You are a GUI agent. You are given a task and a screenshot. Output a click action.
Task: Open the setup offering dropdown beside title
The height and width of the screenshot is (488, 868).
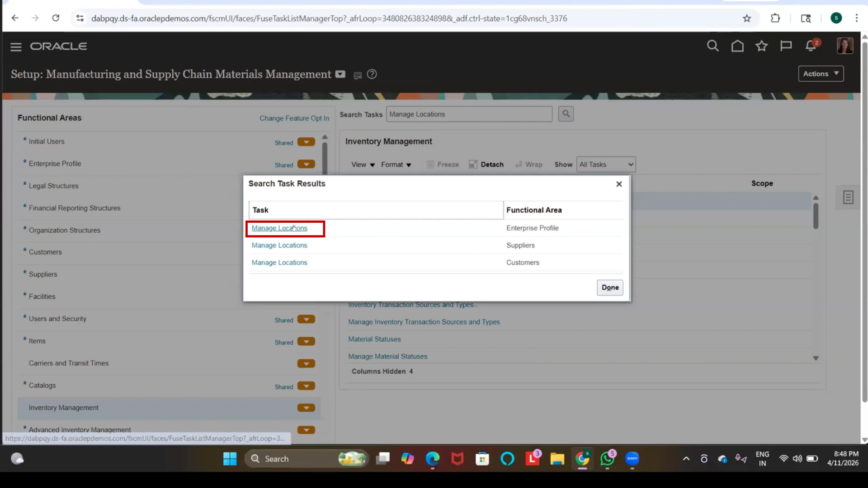pos(340,74)
